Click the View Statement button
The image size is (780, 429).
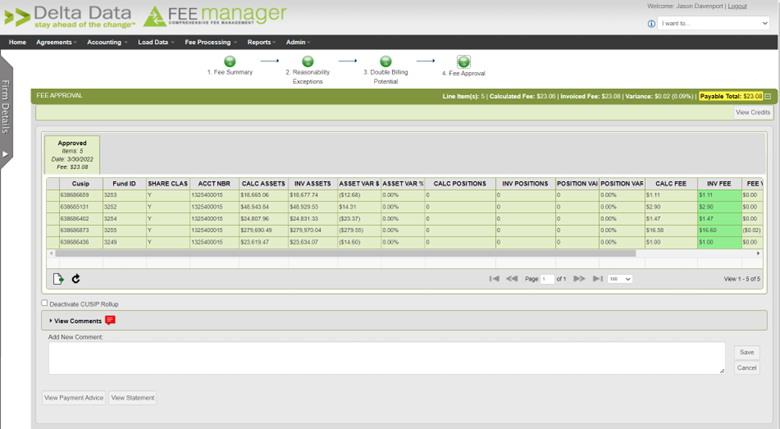[133, 398]
